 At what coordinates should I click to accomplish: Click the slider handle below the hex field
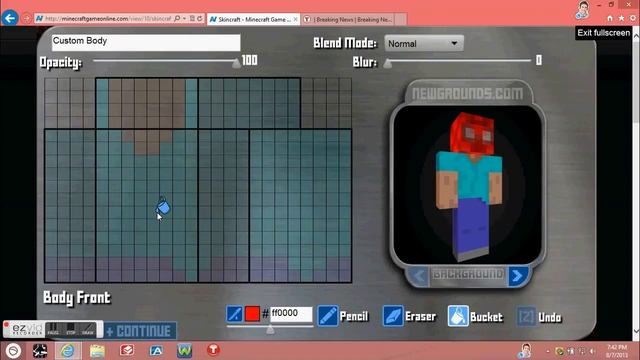270,329
